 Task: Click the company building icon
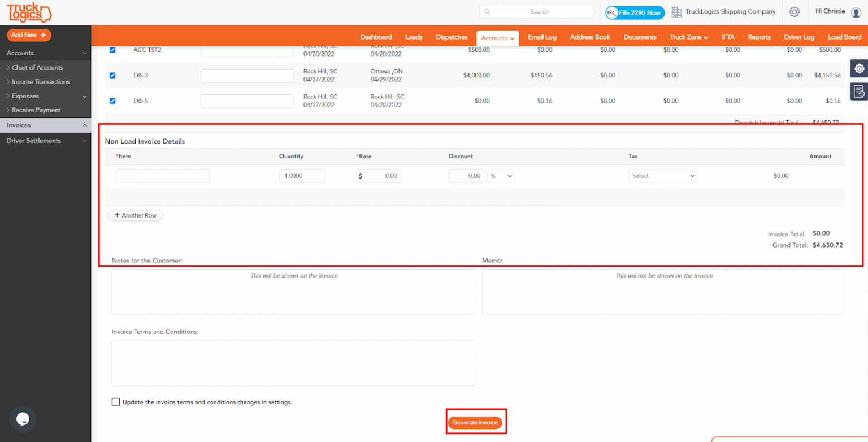click(676, 12)
